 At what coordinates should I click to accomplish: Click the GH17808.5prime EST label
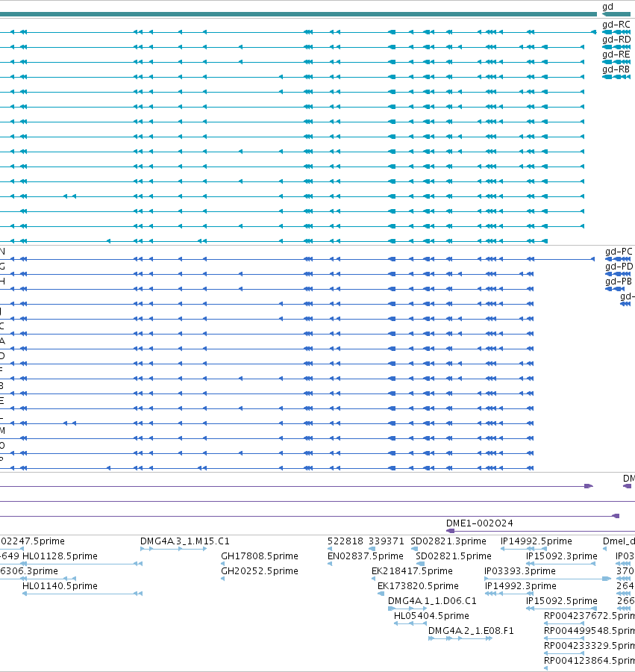(x=260, y=556)
